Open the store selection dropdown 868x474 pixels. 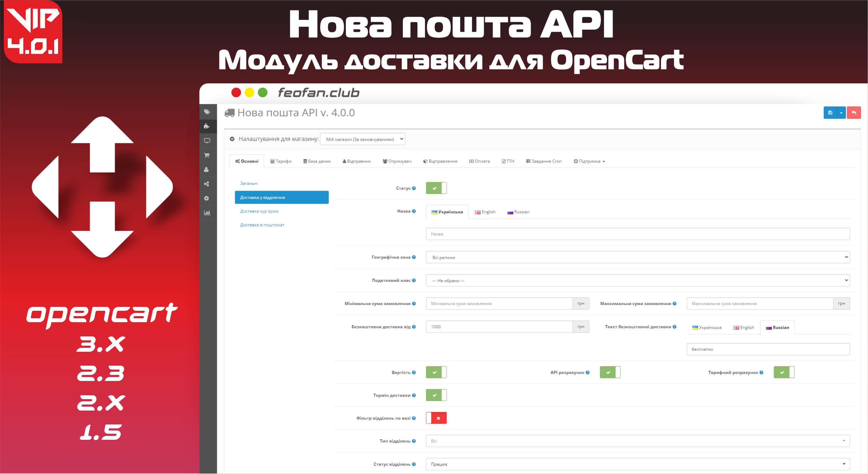coord(363,139)
